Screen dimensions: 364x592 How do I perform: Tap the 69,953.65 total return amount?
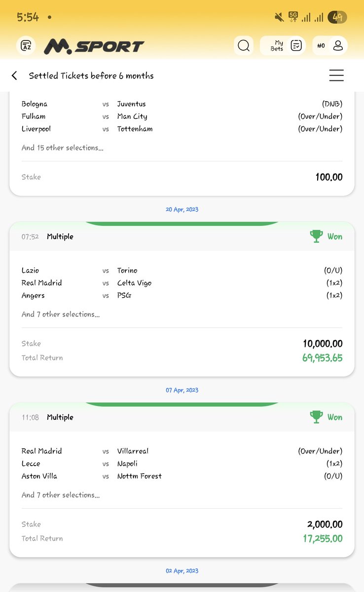(x=323, y=358)
